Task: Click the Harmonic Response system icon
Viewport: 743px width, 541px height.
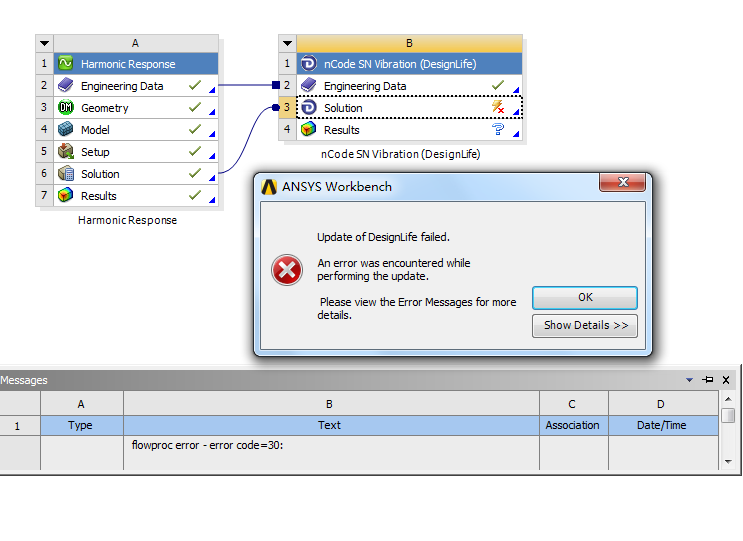Action: coord(65,63)
